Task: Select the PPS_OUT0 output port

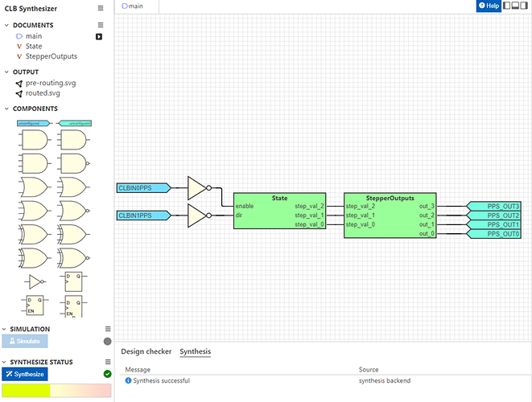Action: 493,234
